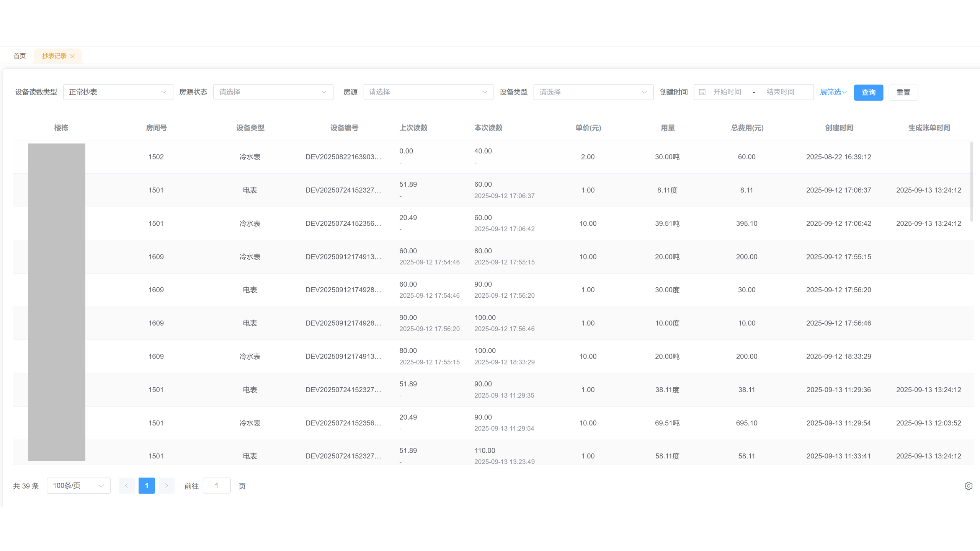This screenshot has width=980, height=551.
Task: Select the 抄表记录 tab
Action: tap(54, 56)
